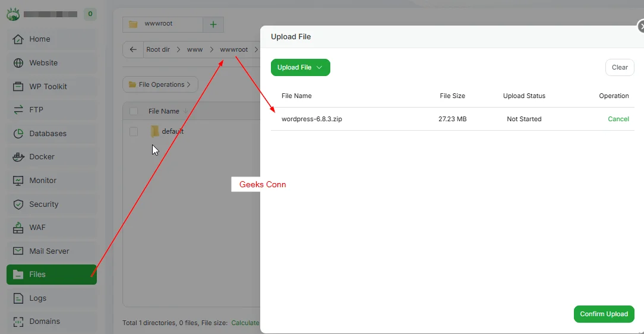Click the green notification count badge
Screen dimensions: 644x334
point(90,14)
